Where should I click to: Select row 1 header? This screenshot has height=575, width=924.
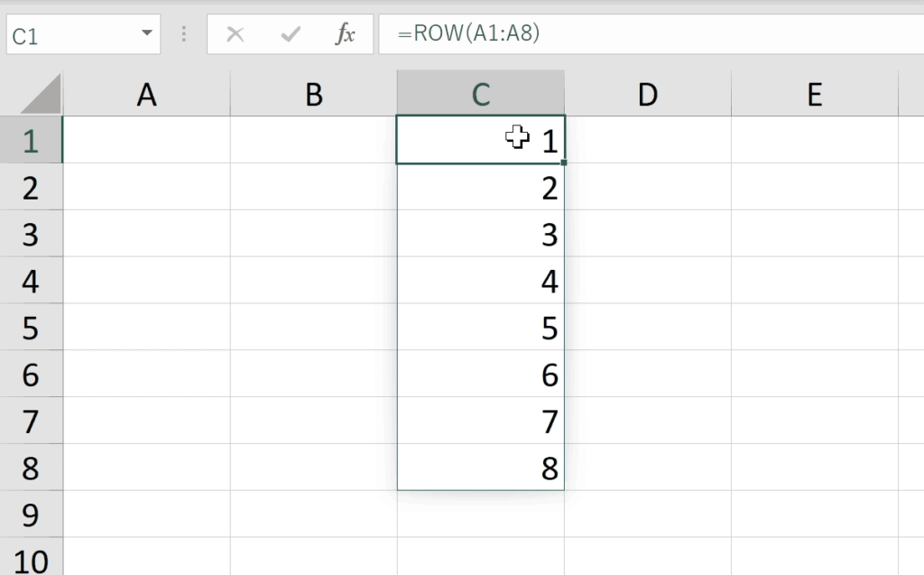pos(31,141)
